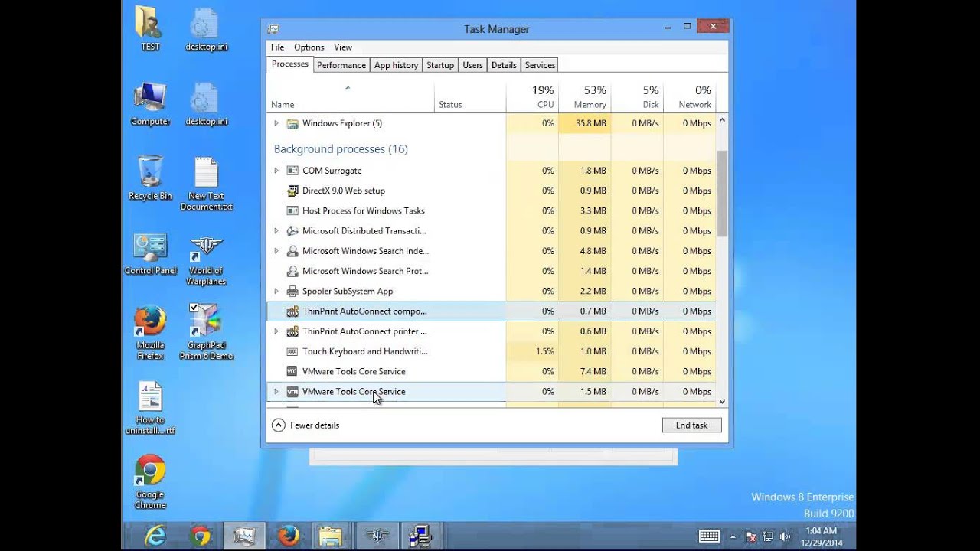980x551 pixels.
Task: Sort processes by the Name column
Action: pyautogui.click(x=351, y=97)
